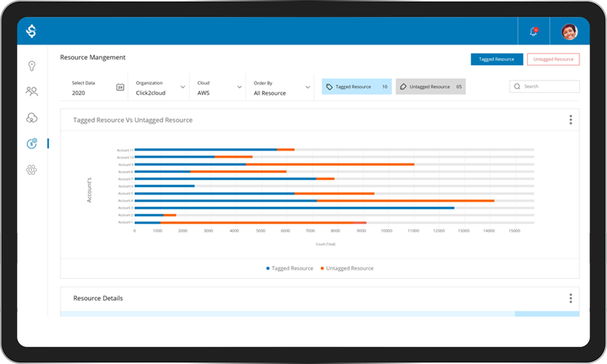
Task: Open the user profile avatar
Action: coord(569,32)
